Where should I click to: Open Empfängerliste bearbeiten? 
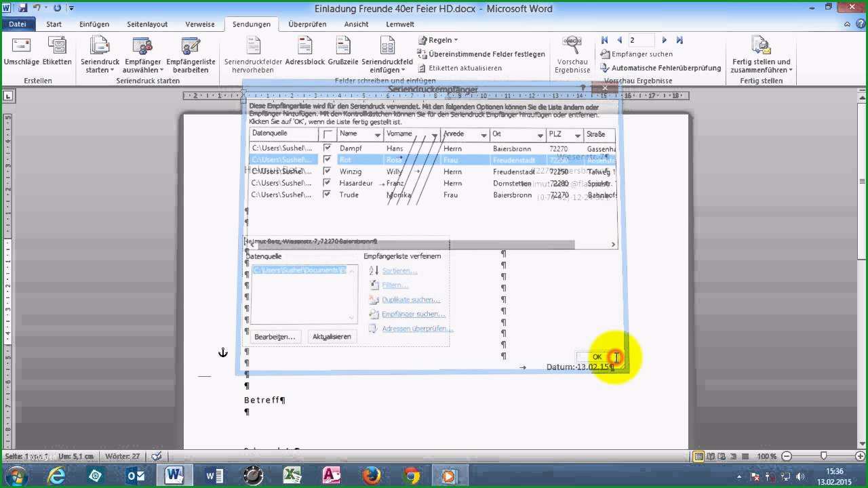(x=191, y=56)
